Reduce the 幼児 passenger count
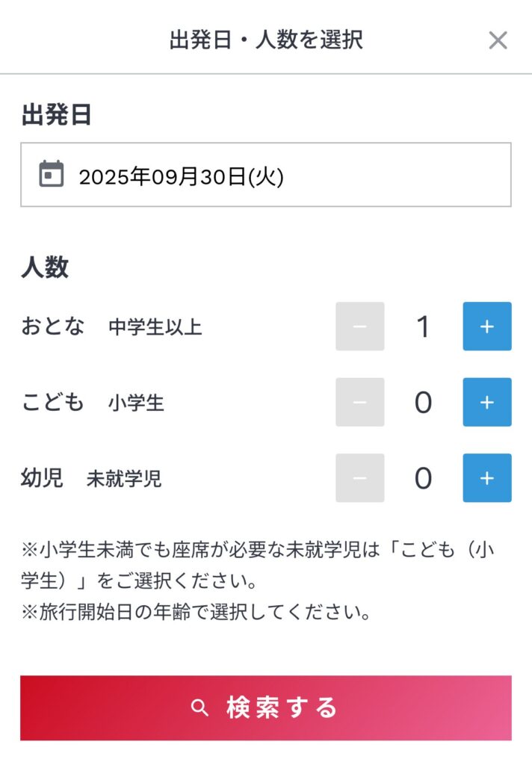 (359, 478)
